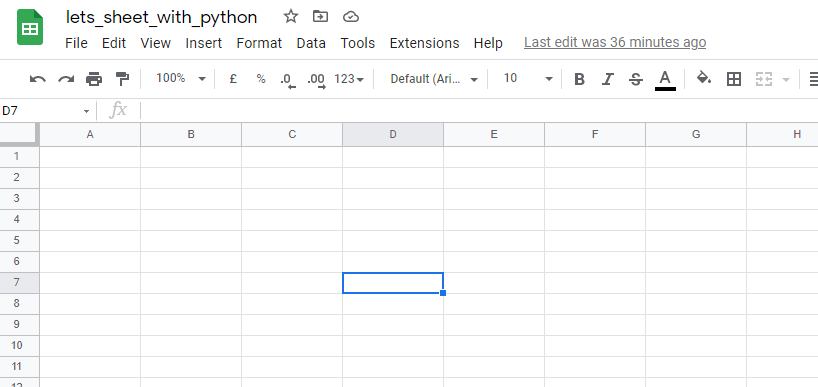Click the document title lets_sheet_with_python
Viewport: 818px width, 387px height.
point(161,17)
